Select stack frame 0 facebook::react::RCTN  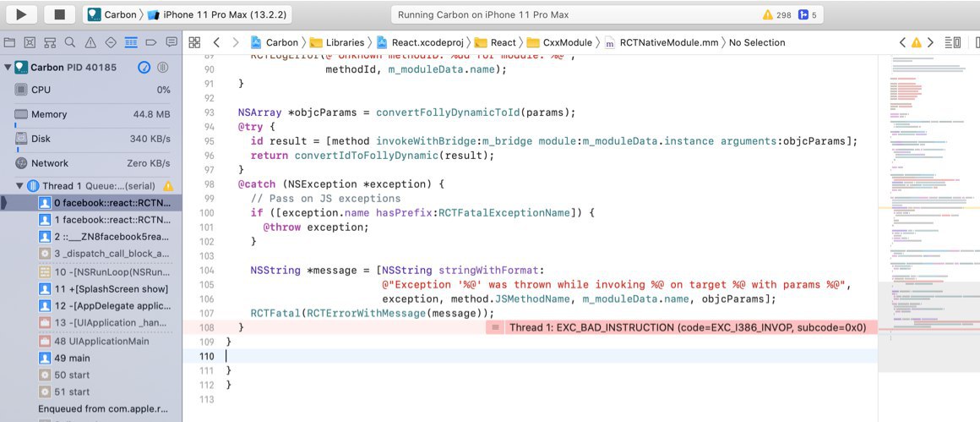91,203
